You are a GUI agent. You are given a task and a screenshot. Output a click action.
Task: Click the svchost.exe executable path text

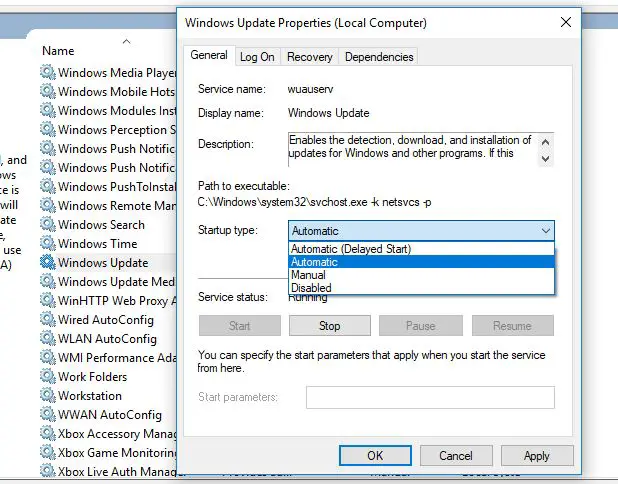315,202
